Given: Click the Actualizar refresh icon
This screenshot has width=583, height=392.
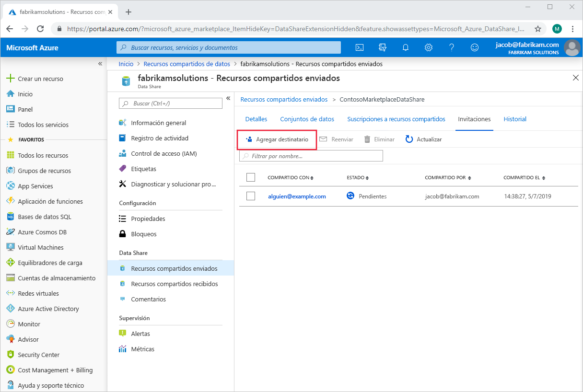Looking at the screenshot, I should tap(408, 139).
